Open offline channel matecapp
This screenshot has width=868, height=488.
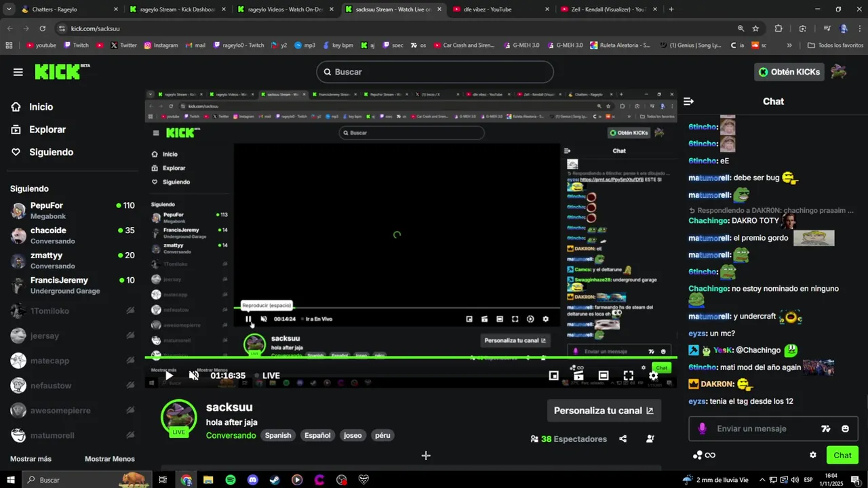click(x=73, y=361)
